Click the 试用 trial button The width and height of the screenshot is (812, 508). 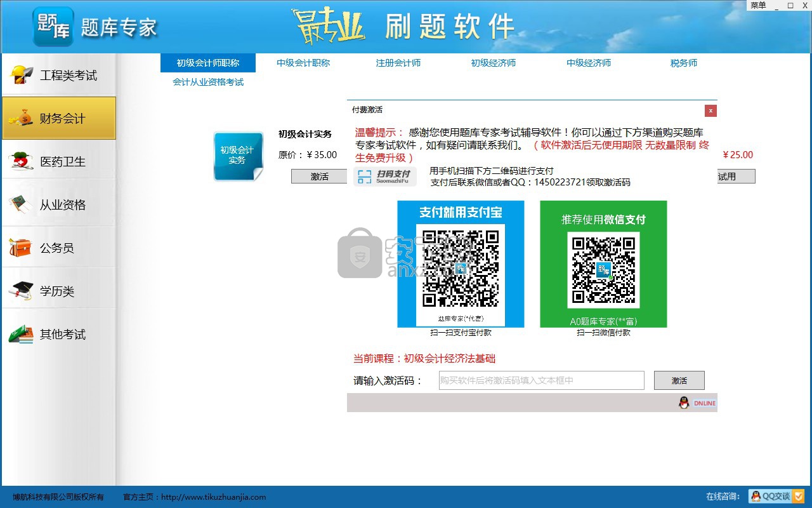tap(736, 177)
